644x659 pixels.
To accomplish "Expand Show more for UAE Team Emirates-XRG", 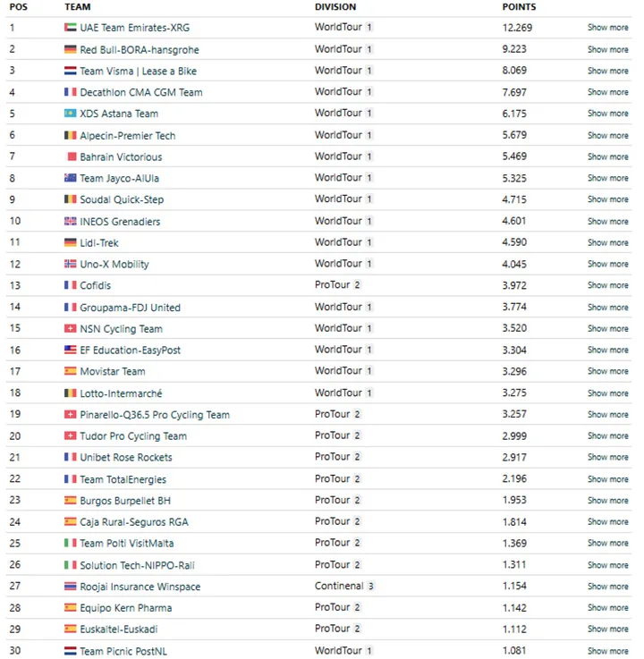I will [x=607, y=28].
